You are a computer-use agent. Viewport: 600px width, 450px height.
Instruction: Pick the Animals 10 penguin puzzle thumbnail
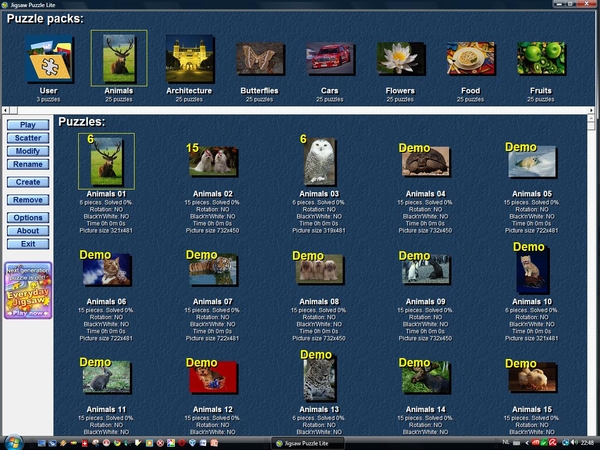[530, 271]
